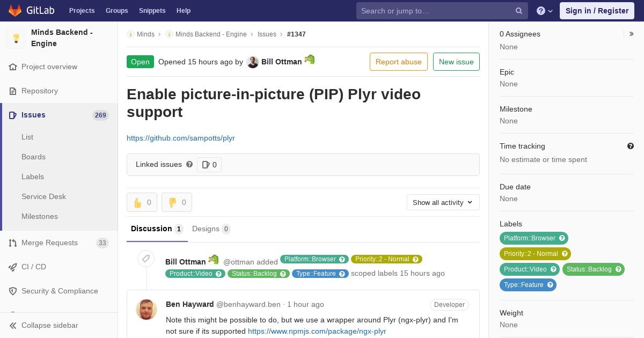Viewport: 644px width, 338px height.
Task: Collapse the right sidebar with double chevron
Action: (x=632, y=34)
